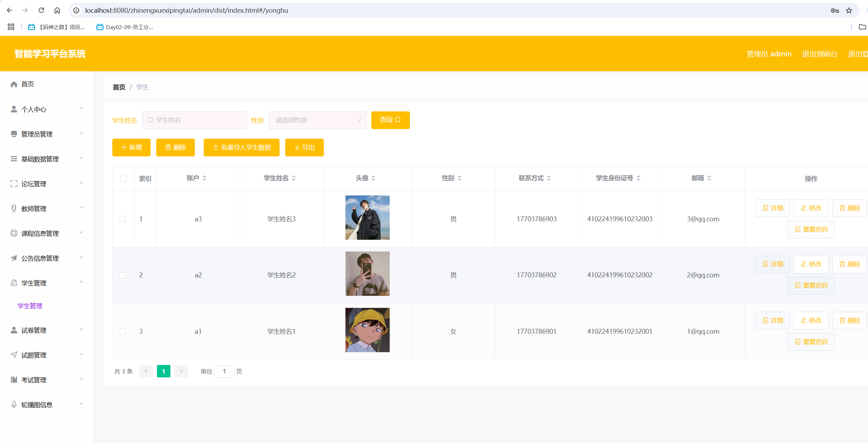Screen dimensions: 868x443
Task: Click the 学生管理 edit icon in sidebar
Action: pos(14,283)
